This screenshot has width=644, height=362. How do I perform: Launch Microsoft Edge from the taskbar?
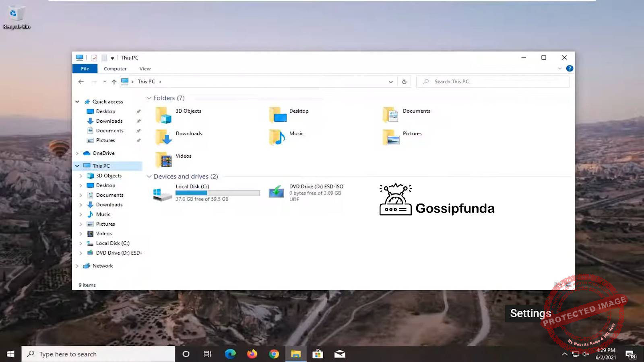[x=230, y=354]
